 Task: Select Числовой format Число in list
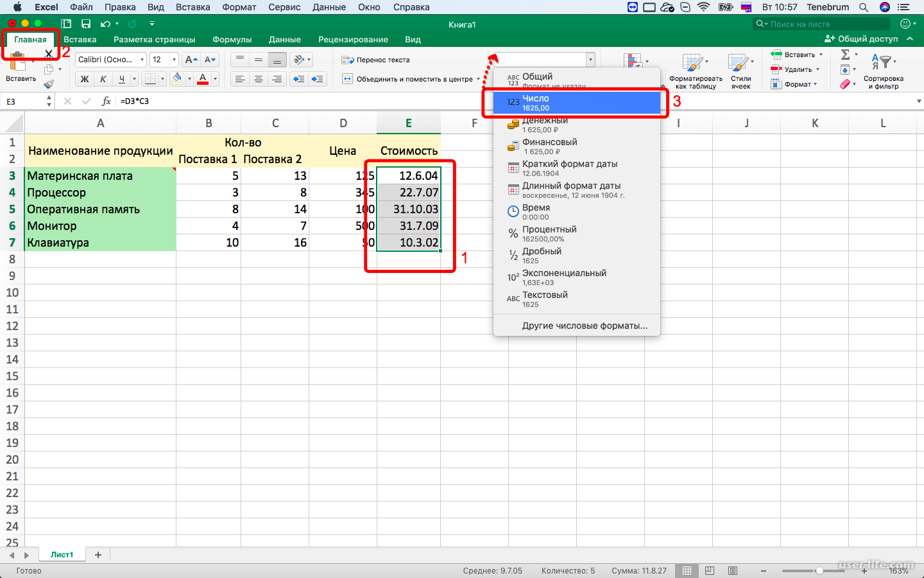point(577,103)
